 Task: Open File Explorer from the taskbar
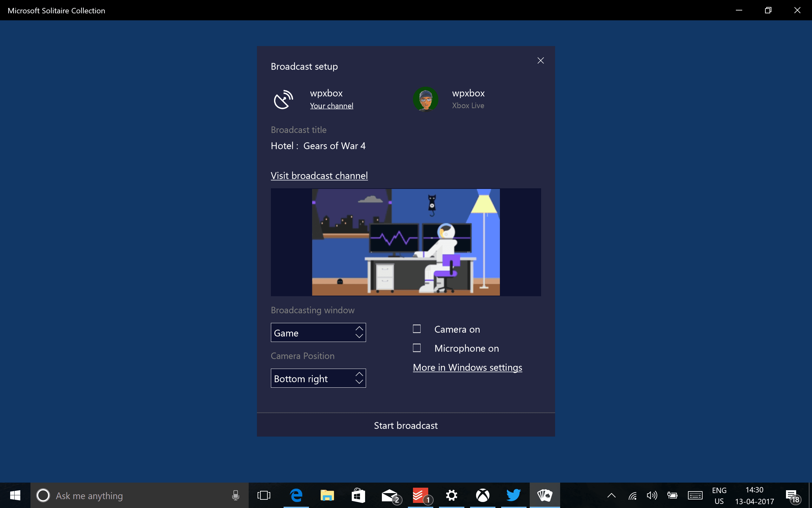tap(327, 495)
